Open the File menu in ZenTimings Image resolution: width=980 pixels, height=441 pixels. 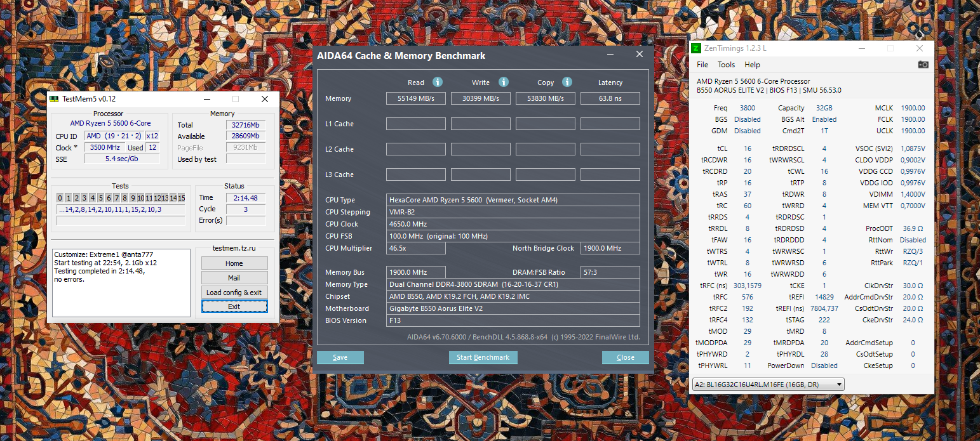[x=702, y=65]
